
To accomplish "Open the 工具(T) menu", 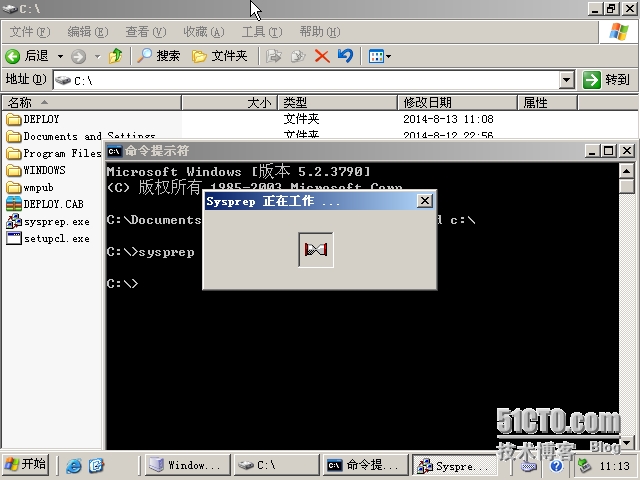I will (262, 32).
